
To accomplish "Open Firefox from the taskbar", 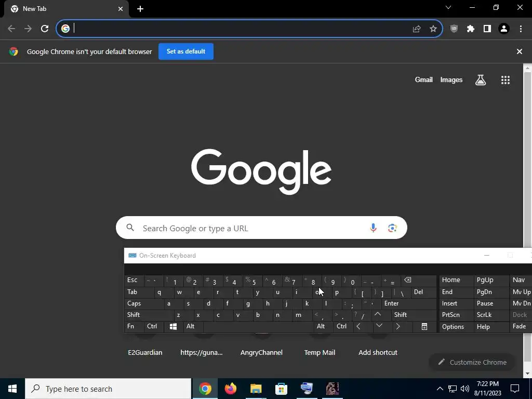I will pyautogui.click(x=231, y=389).
